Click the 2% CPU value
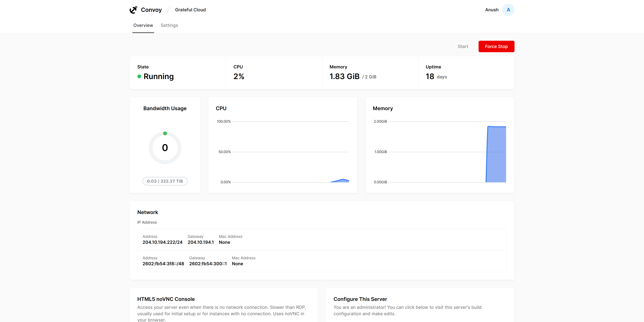The image size is (644, 322). tap(239, 76)
